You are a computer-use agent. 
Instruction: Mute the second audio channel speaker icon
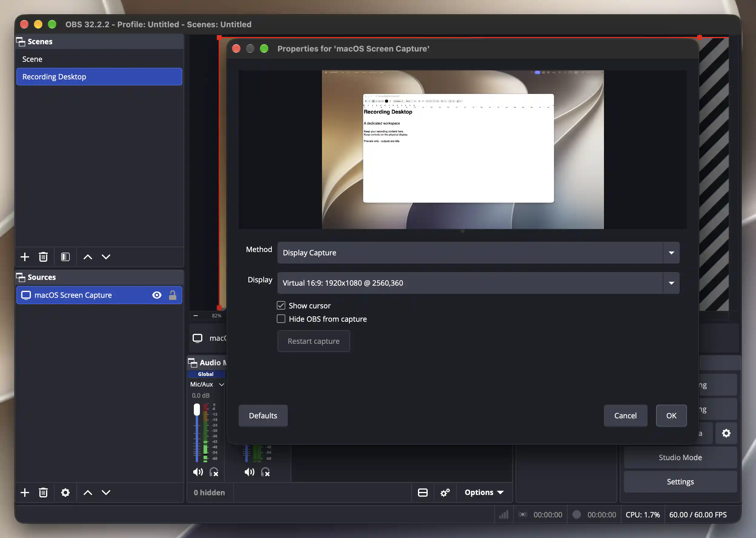point(249,472)
